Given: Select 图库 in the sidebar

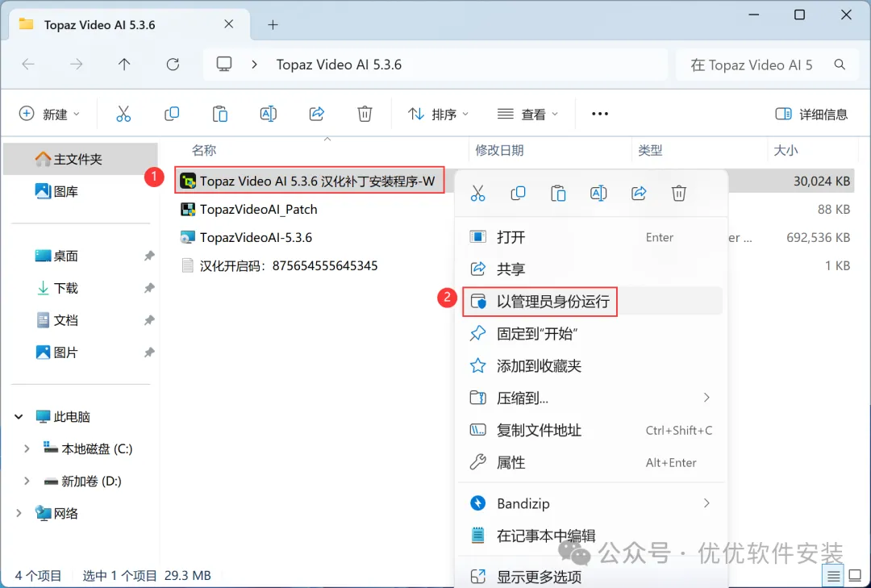Looking at the screenshot, I should click(x=81, y=191).
